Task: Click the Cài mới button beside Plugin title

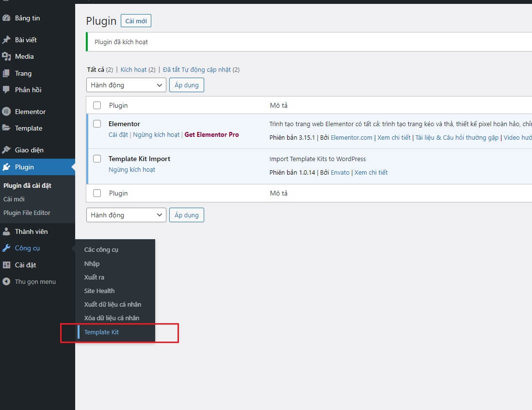Action: tap(136, 21)
